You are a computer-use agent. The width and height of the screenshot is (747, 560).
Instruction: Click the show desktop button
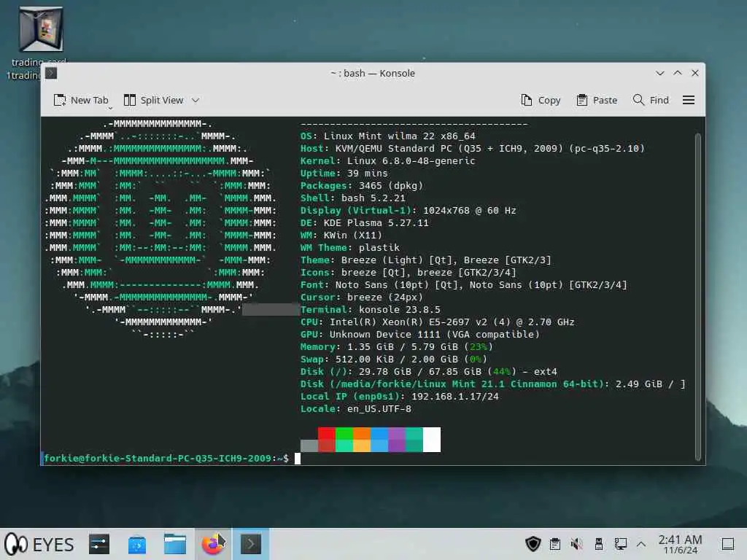coord(727,544)
